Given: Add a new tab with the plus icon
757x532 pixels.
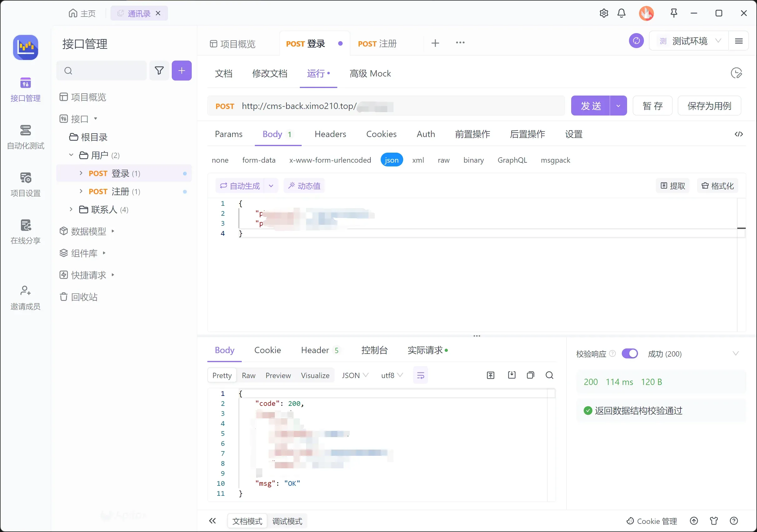Looking at the screenshot, I should [435, 43].
